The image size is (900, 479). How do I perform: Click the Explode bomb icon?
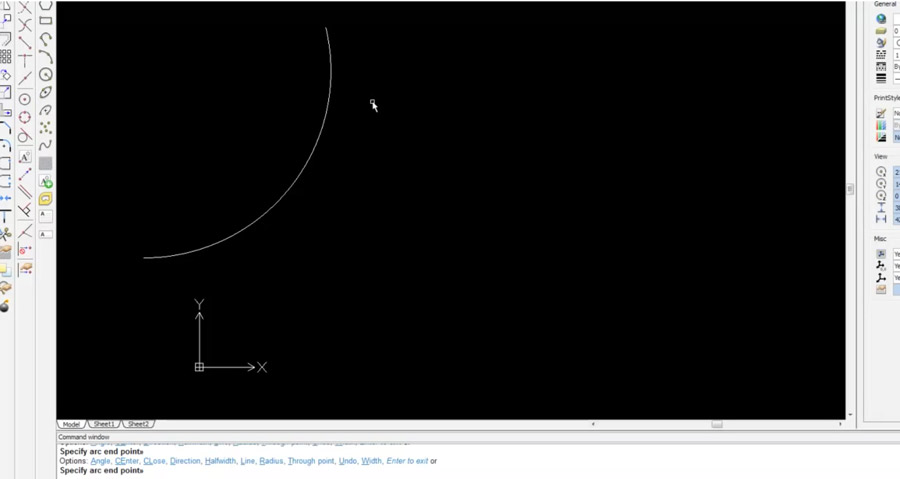pyautogui.click(x=5, y=306)
